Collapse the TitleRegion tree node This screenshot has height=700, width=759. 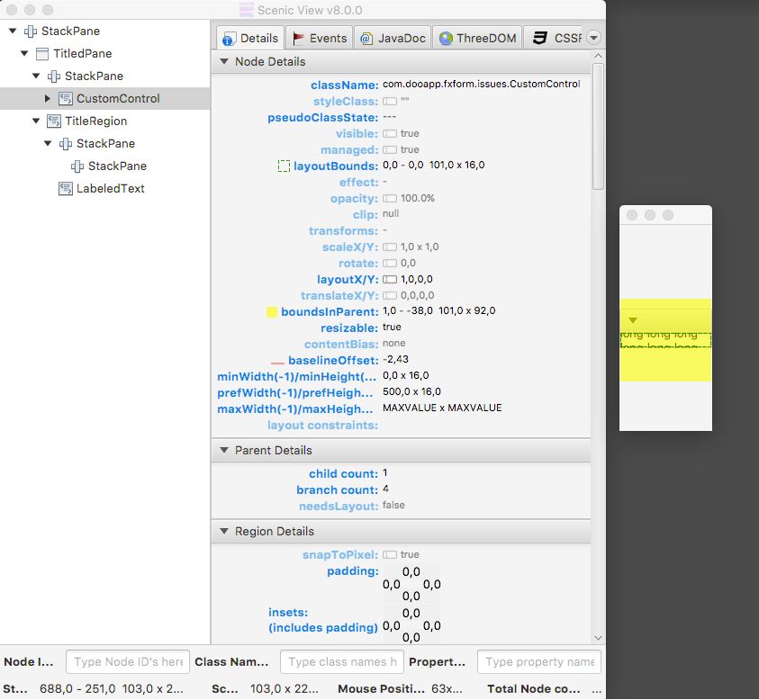coord(36,121)
